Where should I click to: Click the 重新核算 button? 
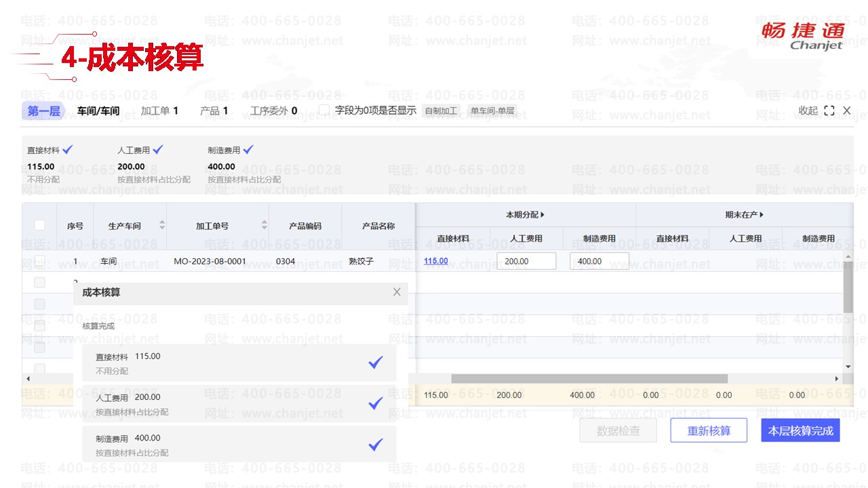709,430
